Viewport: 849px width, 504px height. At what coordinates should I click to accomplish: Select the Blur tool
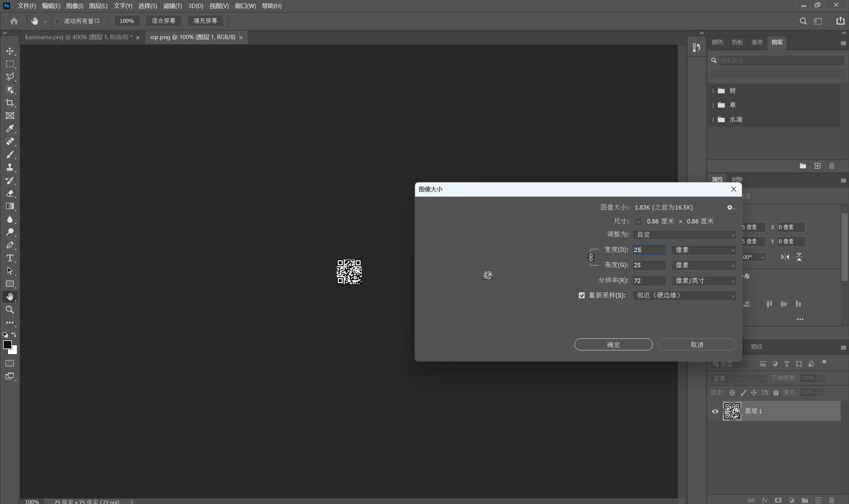[x=10, y=219]
